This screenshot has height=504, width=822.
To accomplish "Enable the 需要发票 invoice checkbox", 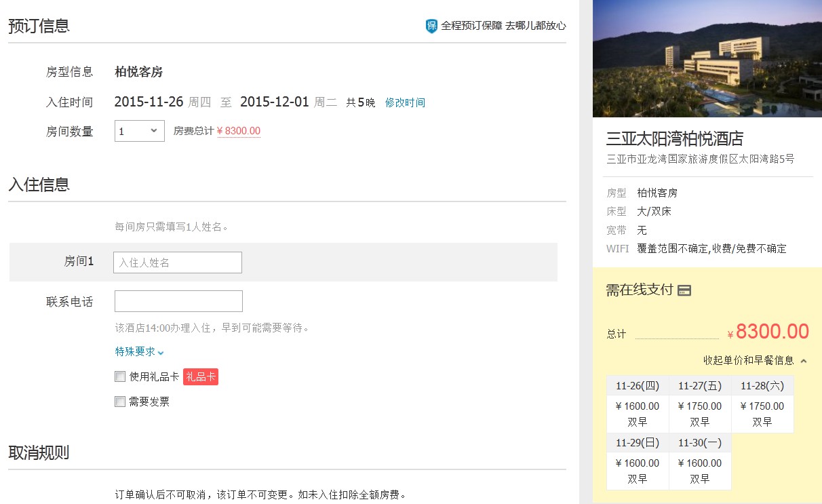I will pos(120,402).
